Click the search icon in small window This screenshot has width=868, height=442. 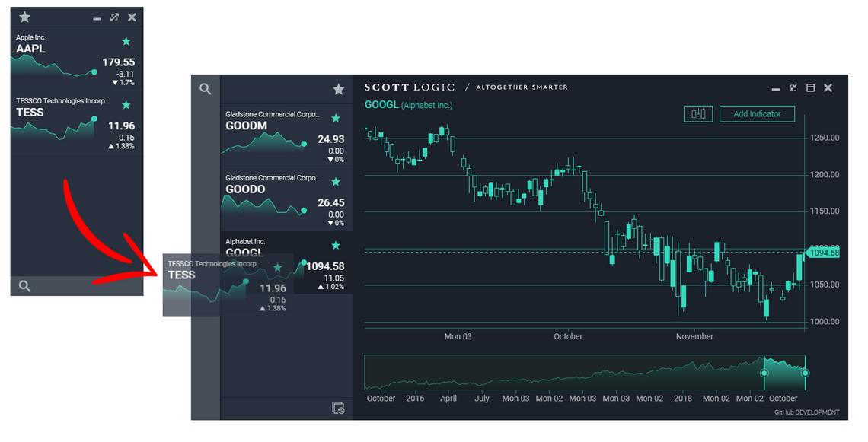pos(24,286)
